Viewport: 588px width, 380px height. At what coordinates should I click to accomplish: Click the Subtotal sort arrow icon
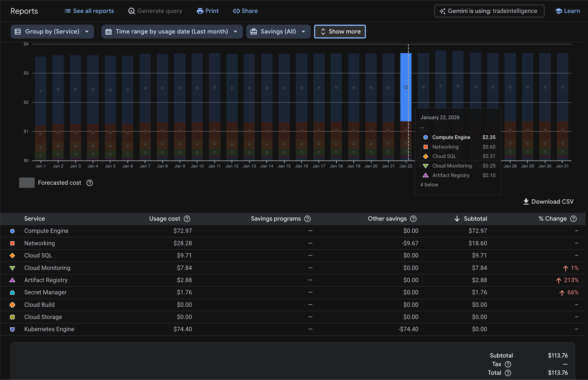[x=457, y=219]
